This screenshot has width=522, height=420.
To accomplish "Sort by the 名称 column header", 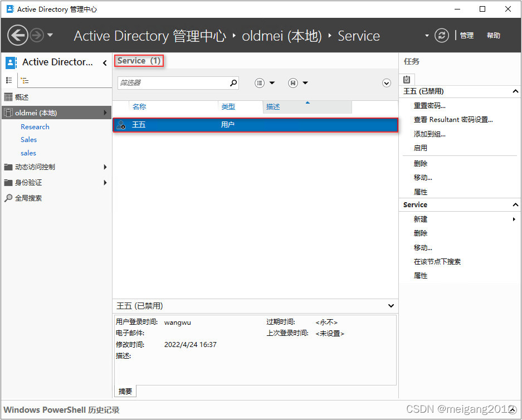I will coord(139,107).
